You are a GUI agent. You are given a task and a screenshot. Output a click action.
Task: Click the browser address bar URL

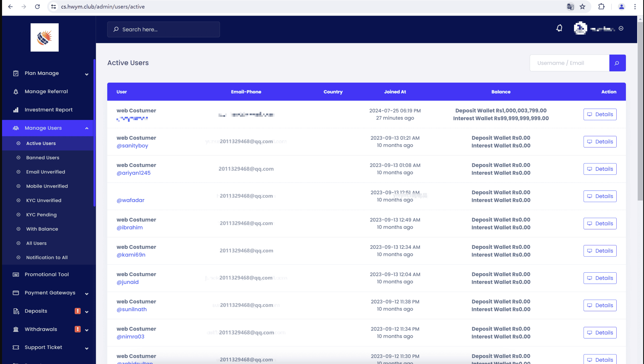[103, 7]
